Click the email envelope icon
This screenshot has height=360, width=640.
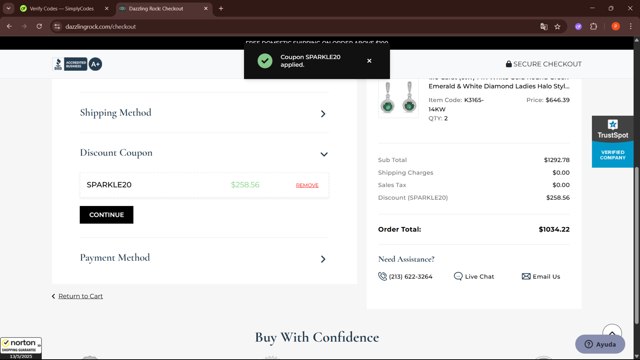(x=526, y=276)
